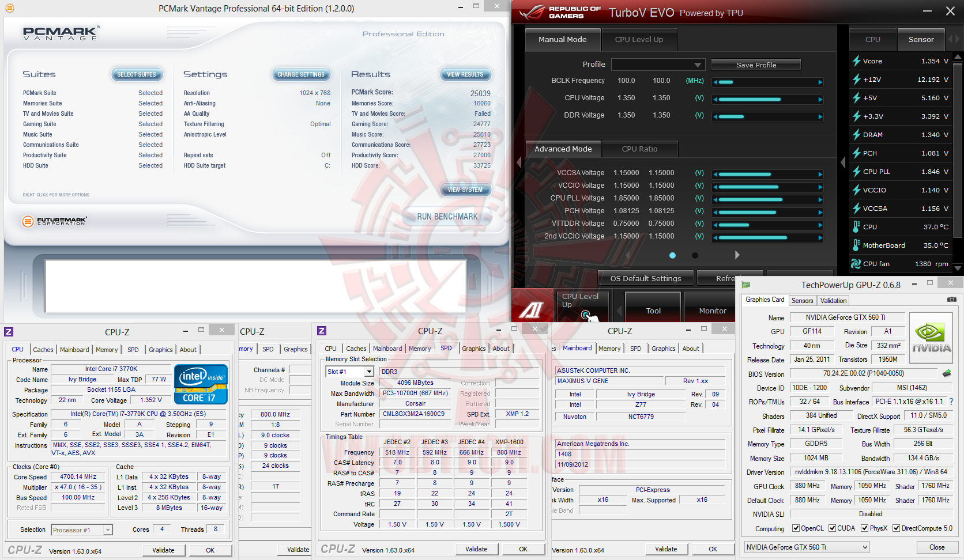The image size is (964, 560).
Task: Click the DRAM lightning bolt sensor icon
Action: pyautogui.click(x=857, y=135)
